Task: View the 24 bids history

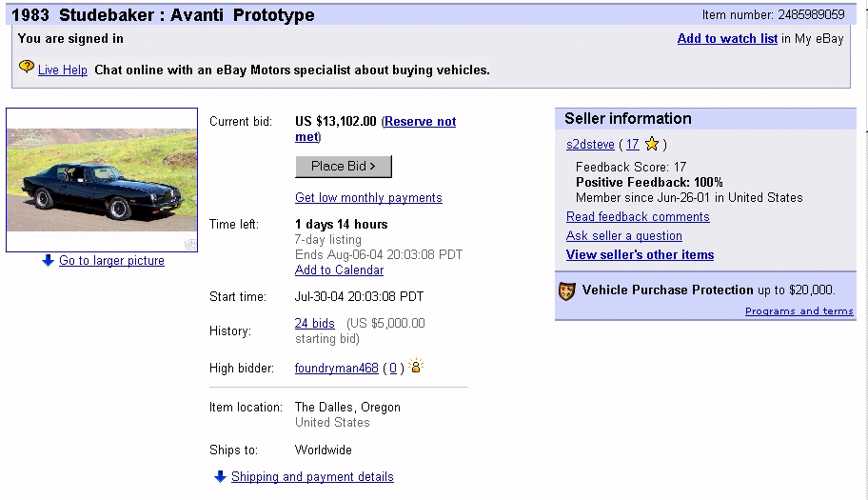Action: pos(314,323)
